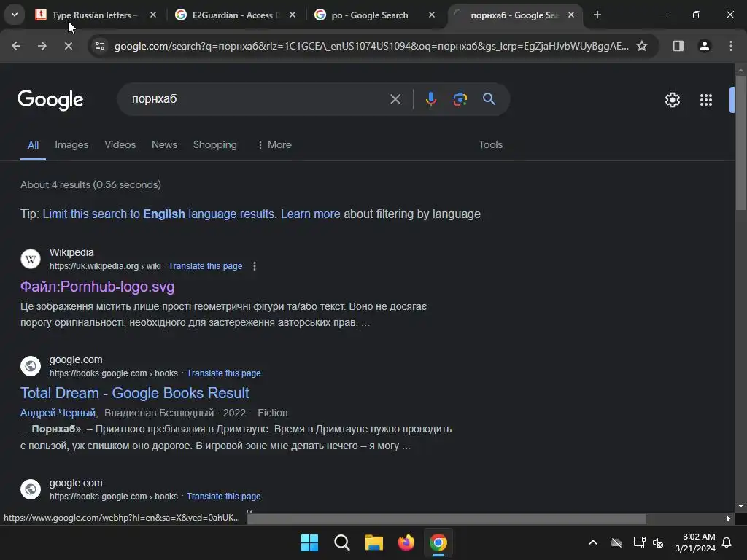
Task: Select the All results tab
Action: point(33,145)
